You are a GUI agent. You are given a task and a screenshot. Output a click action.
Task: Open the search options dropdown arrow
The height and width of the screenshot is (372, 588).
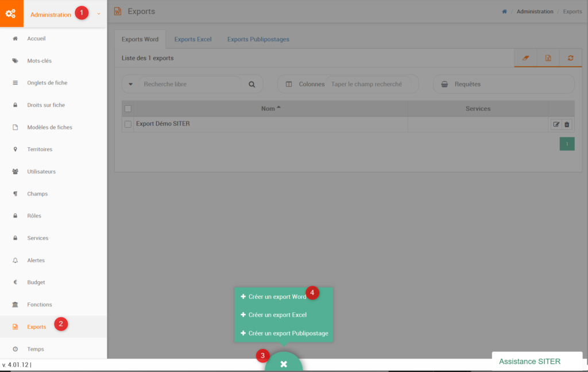click(x=130, y=84)
